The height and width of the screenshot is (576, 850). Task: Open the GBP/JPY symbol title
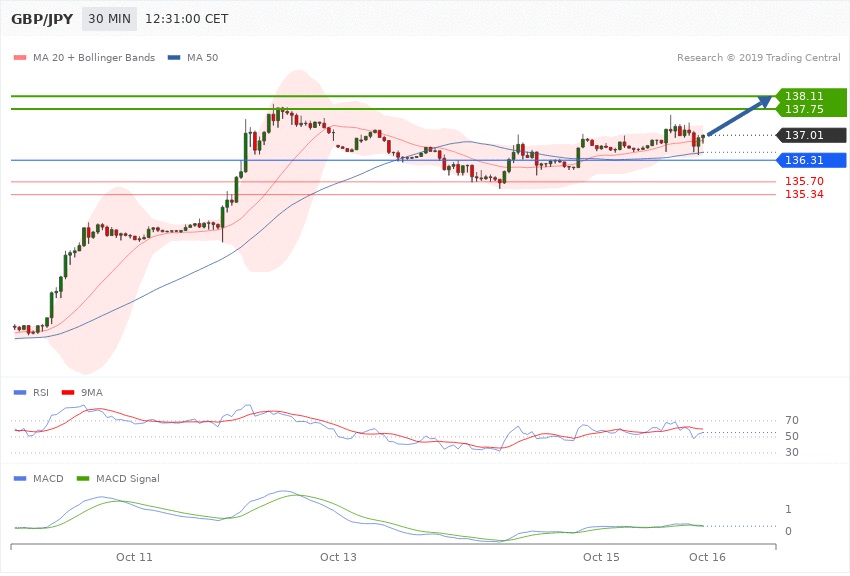42,19
